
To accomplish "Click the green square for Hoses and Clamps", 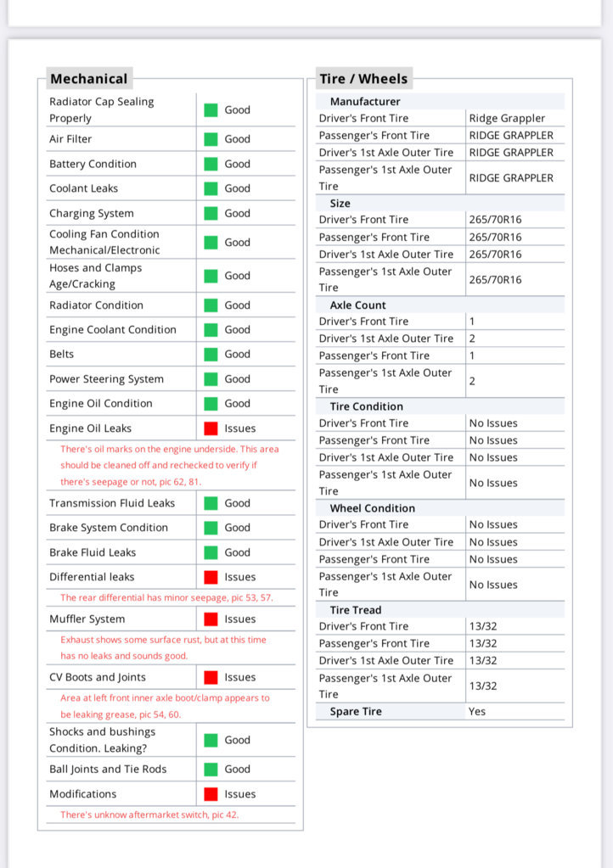I will pyautogui.click(x=211, y=275).
